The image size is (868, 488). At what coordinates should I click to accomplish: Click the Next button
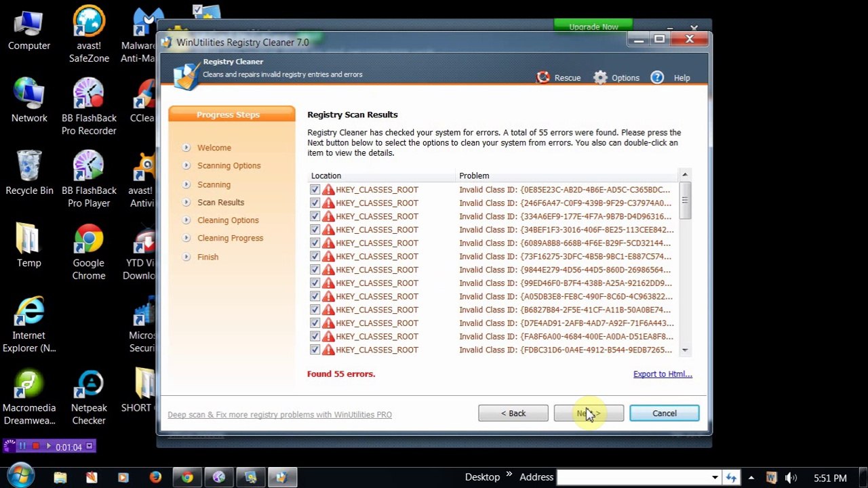click(x=589, y=413)
